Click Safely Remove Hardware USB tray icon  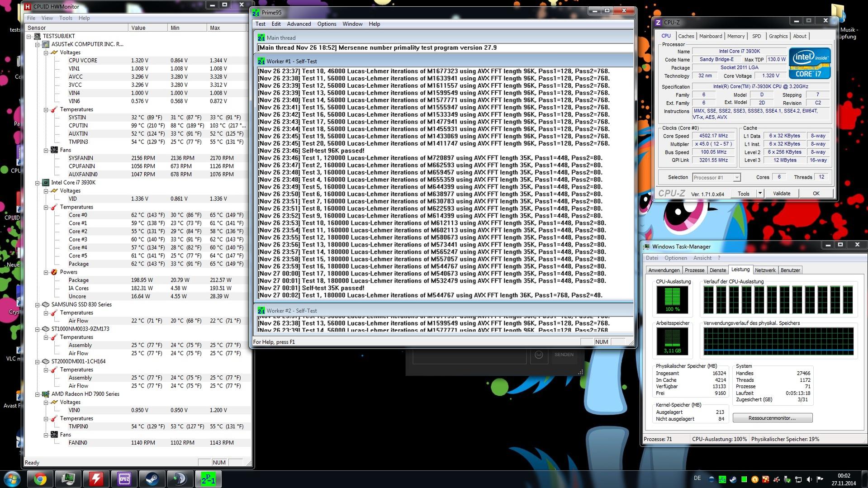tap(787, 479)
